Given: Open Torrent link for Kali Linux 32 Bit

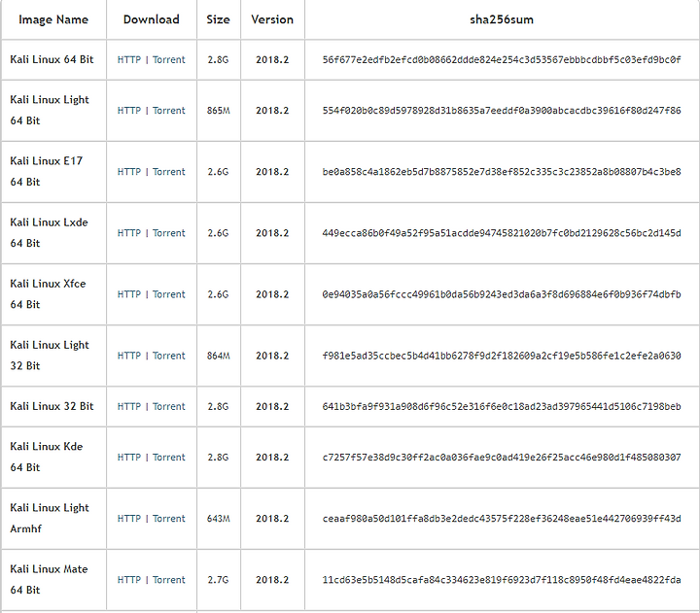Looking at the screenshot, I should point(169,406).
